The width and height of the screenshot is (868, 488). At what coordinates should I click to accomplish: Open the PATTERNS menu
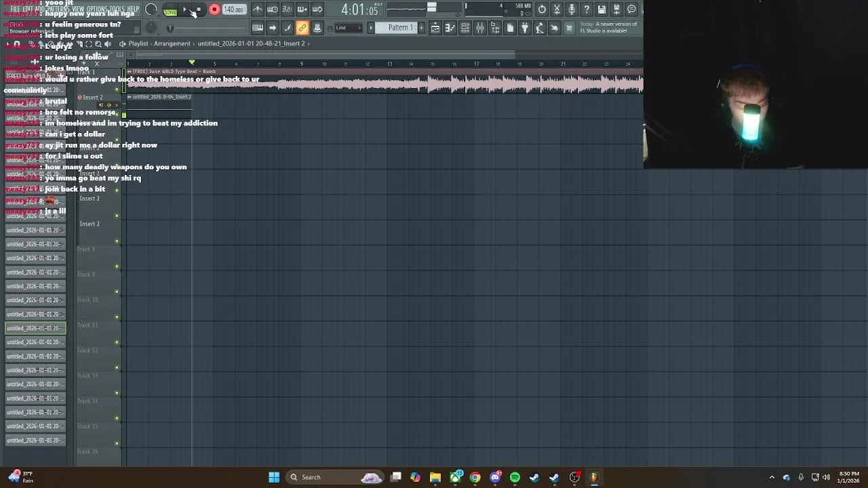tap(58, 9)
